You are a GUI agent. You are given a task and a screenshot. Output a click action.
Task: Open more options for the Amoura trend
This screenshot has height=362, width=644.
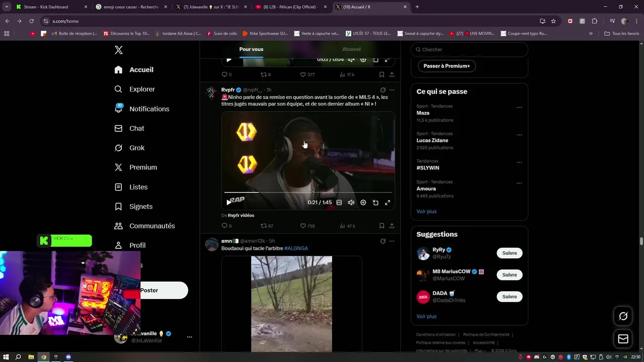tap(519, 183)
